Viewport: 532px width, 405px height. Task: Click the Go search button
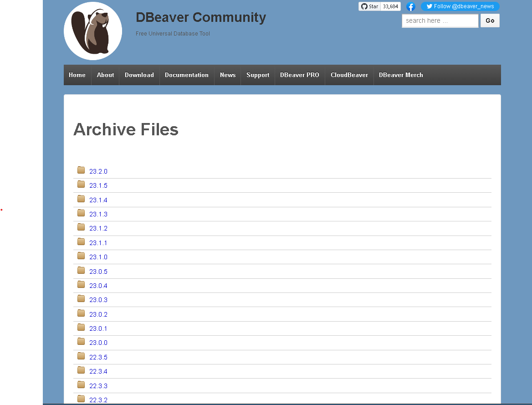pos(490,21)
